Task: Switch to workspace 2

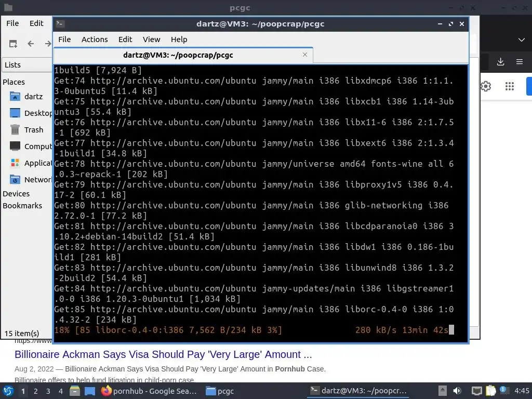Action: tap(36, 391)
